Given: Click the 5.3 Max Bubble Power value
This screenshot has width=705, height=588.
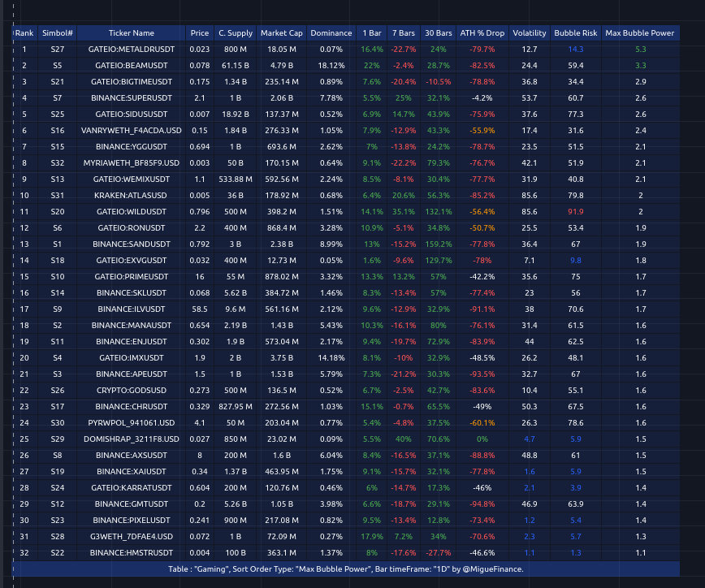Looking at the screenshot, I should pyautogui.click(x=640, y=50).
